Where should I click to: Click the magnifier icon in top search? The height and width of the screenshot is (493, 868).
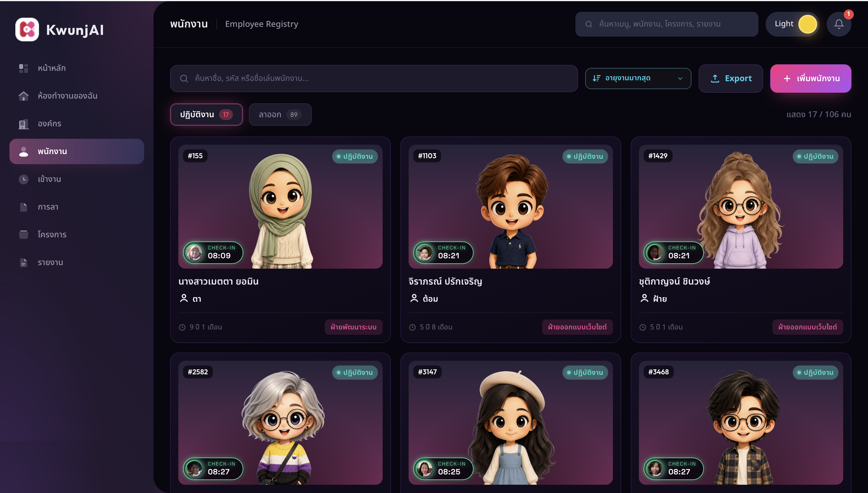pos(589,24)
